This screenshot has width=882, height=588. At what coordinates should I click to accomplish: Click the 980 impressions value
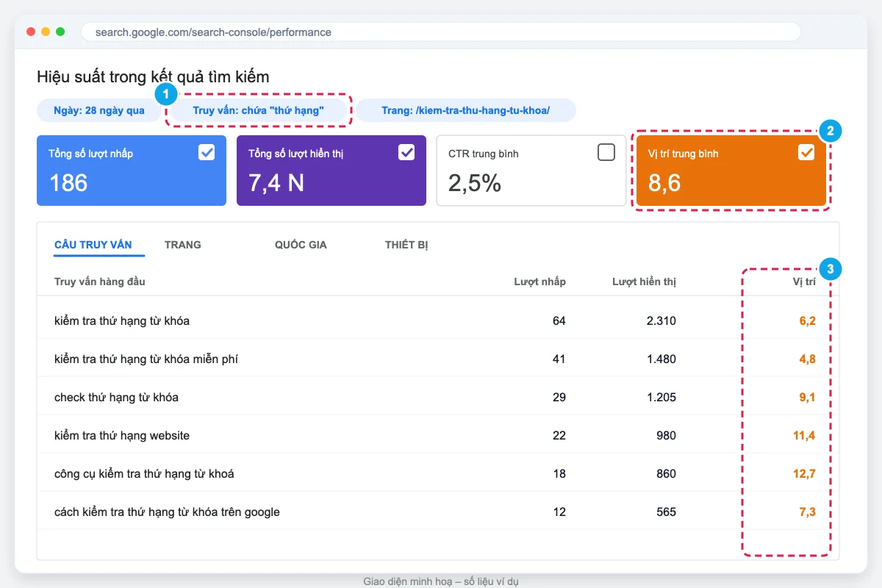[x=667, y=435]
